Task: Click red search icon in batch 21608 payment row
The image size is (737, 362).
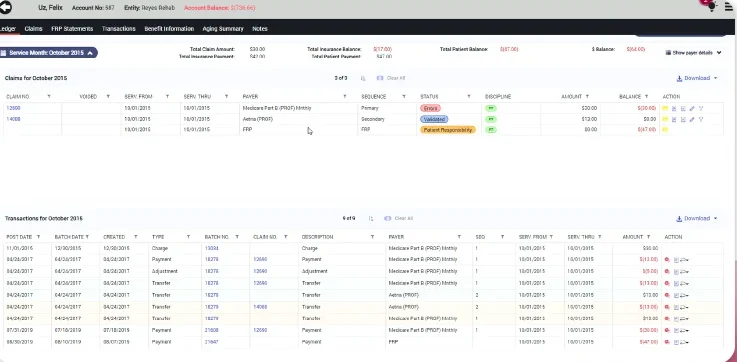Action: (667, 330)
